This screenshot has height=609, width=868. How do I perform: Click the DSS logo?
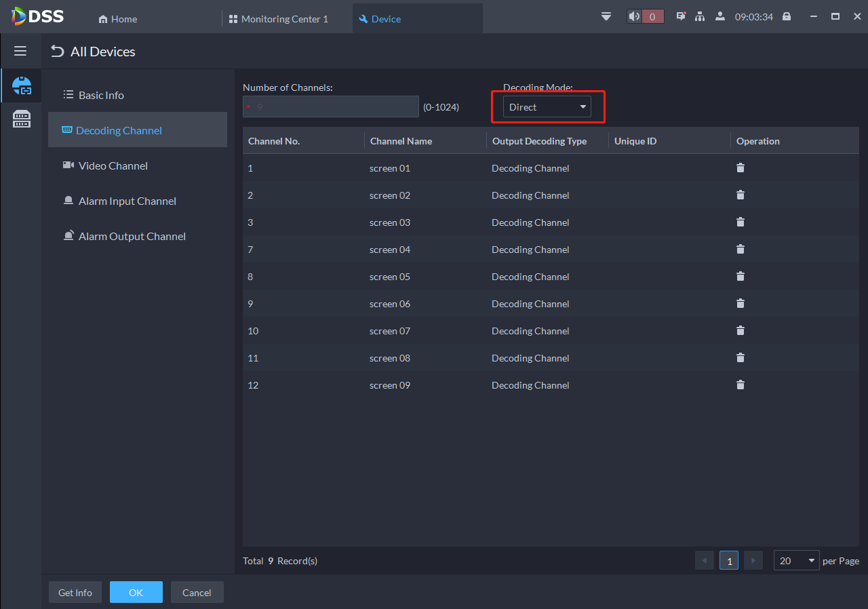[x=38, y=16]
